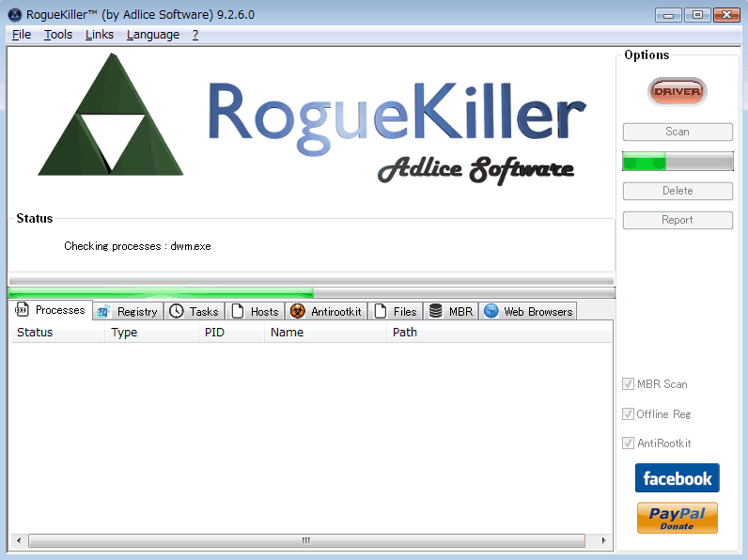Click the scrollbar right arrow
Viewport: 748px width, 560px height.
[x=603, y=540]
